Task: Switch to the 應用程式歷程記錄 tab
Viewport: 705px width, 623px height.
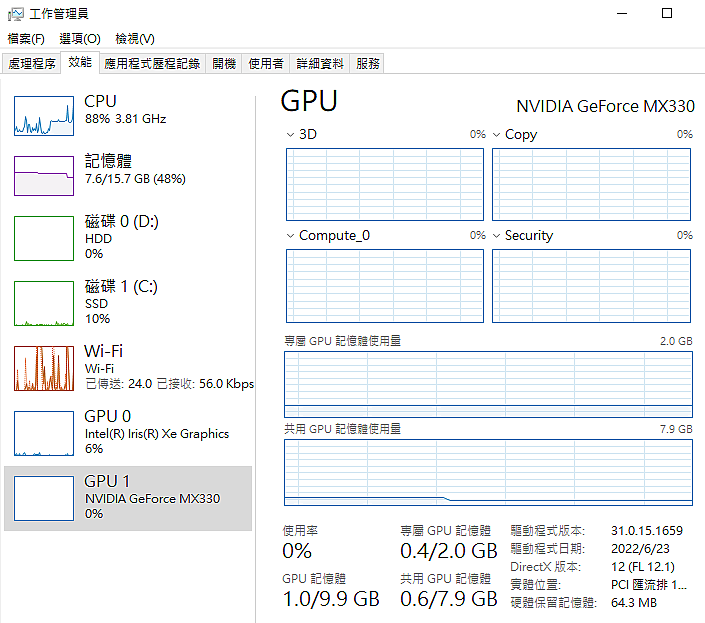Action: click(x=152, y=63)
